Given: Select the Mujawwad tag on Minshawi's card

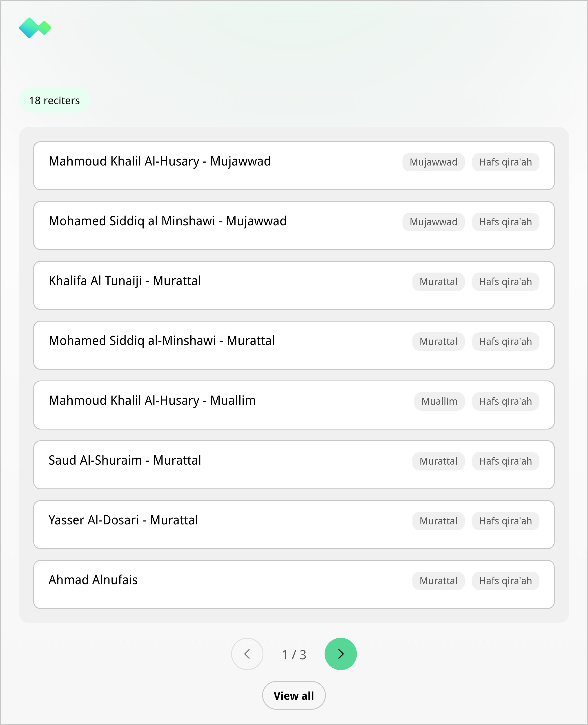Looking at the screenshot, I should (434, 222).
